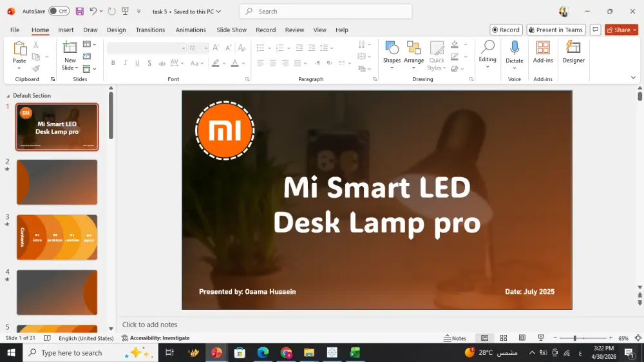Viewport: 644px width, 362px height.
Task: Apply Italic formatting
Action: 126,63
